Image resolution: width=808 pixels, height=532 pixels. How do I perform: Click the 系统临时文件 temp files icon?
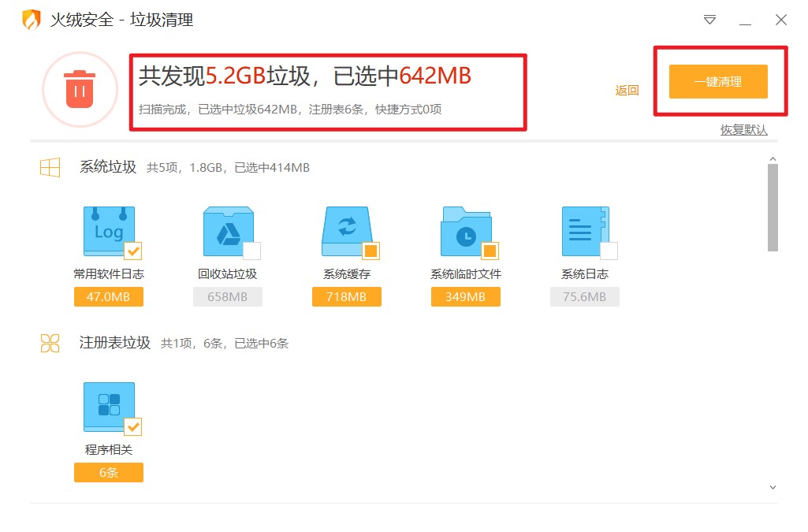point(465,229)
